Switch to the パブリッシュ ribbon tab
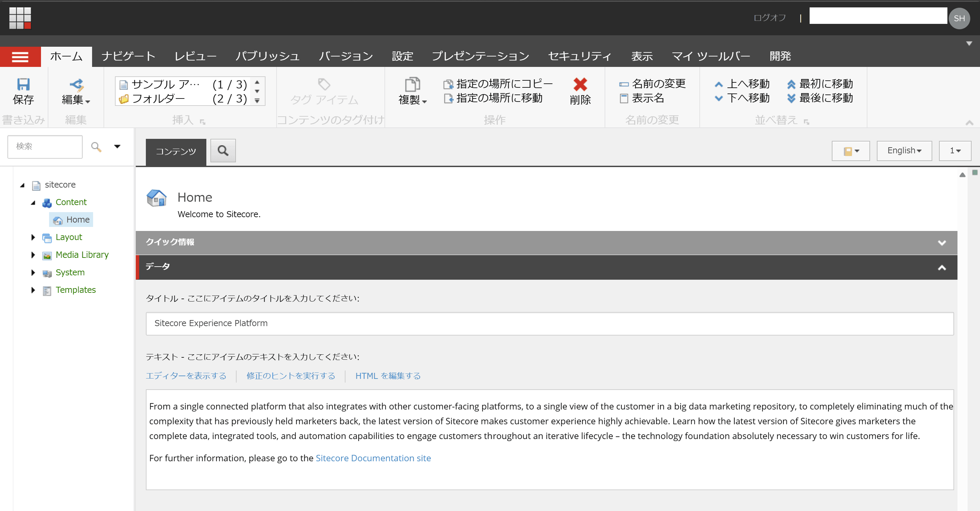 pyautogui.click(x=268, y=56)
